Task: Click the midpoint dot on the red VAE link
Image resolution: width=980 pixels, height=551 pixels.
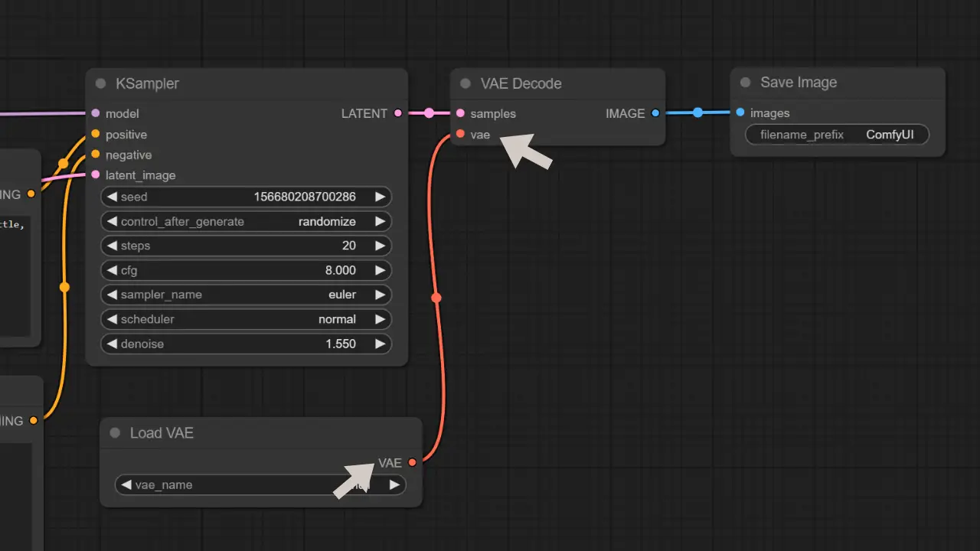Action: coord(436,297)
